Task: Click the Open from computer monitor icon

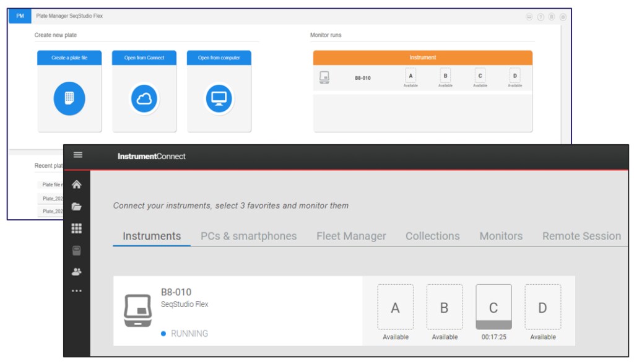Action: (219, 98)
